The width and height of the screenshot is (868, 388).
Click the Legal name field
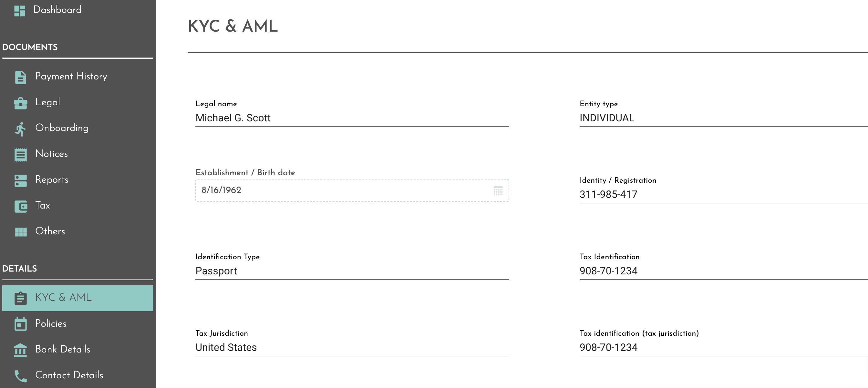[352, 118]
